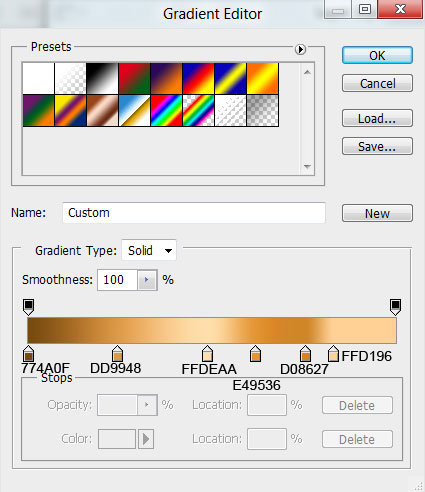
Task: Select the left opacity stop
Action: [29, 307]
